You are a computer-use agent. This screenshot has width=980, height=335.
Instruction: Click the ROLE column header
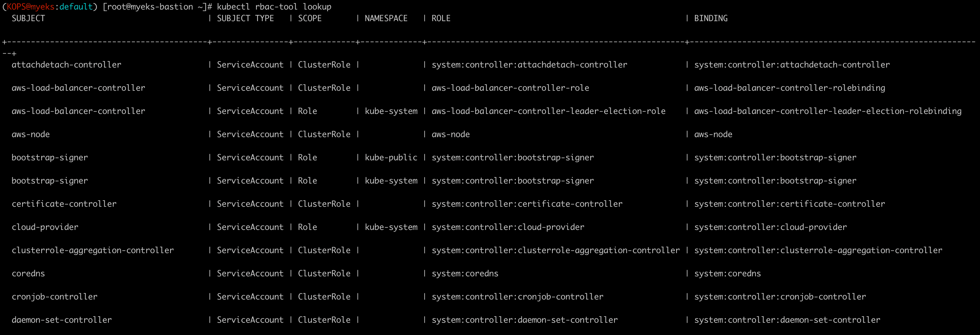point(441,18)
